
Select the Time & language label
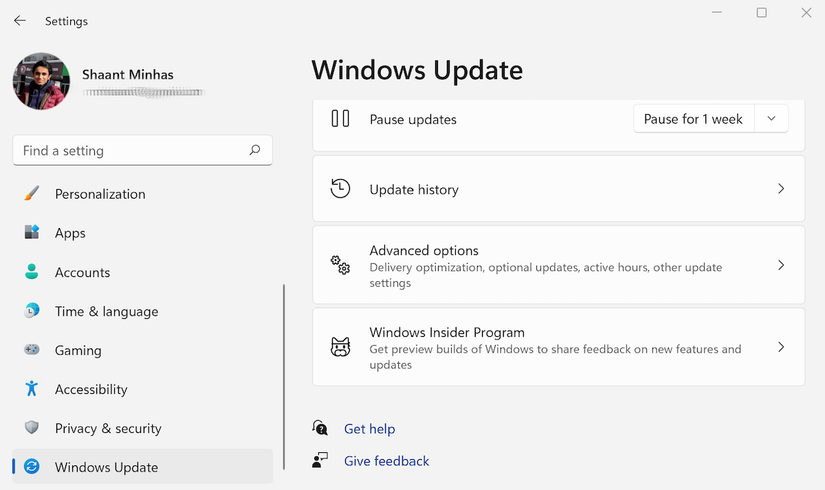click(106, 312)
